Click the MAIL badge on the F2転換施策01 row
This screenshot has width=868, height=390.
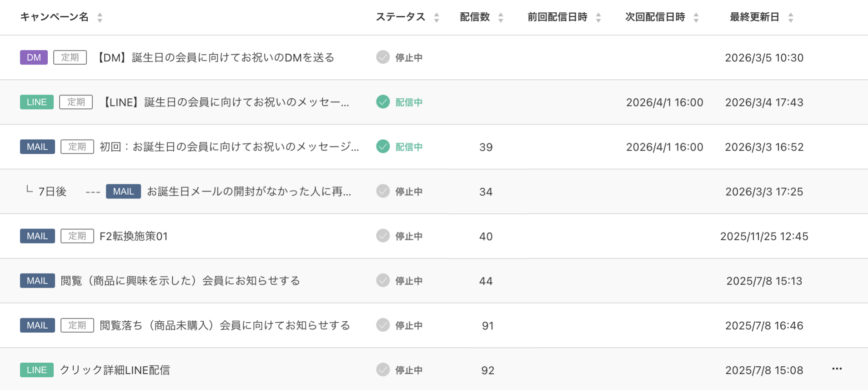(37, 236)
